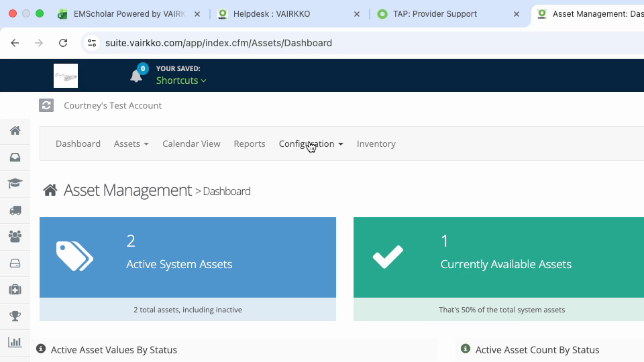Click the Asset Management home icon
The width and height of the screenshot is (644, 362).
(x=50, y=190)
